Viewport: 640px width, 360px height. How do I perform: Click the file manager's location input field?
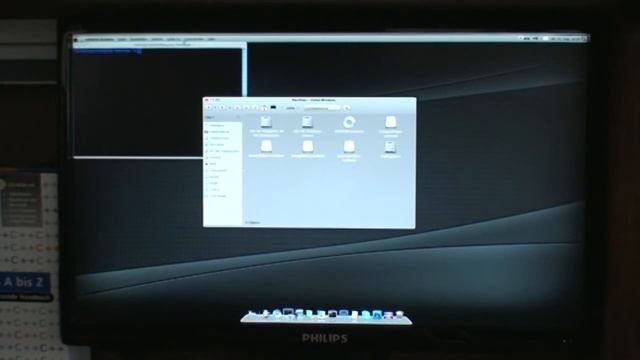(x=322, y=108)
